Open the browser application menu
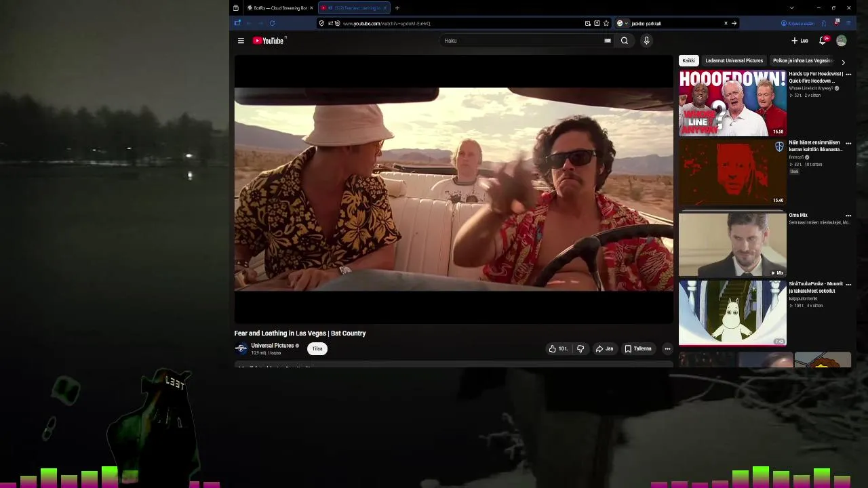The height and width of the screenshot is (488, 868). pyautogui.click(x=848, y=23)
